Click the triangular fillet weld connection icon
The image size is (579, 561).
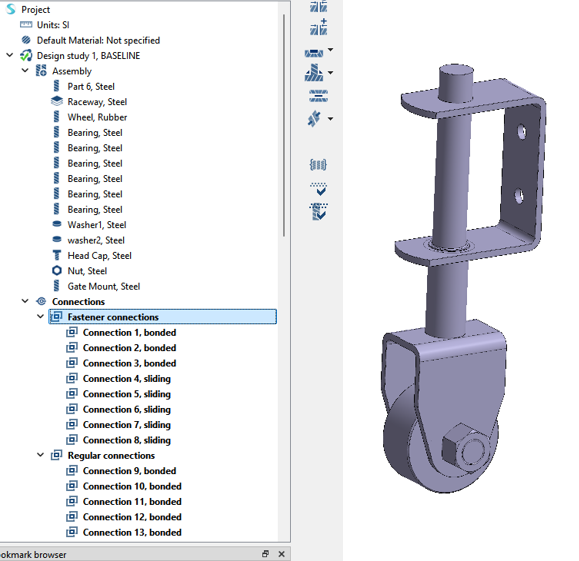point(314,72)
